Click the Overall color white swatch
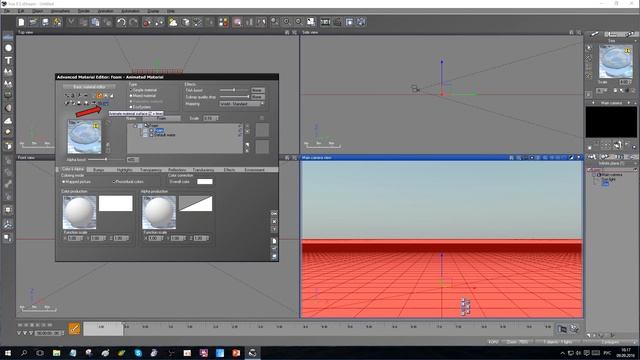 pyautogui.click(x=204, y=182)
